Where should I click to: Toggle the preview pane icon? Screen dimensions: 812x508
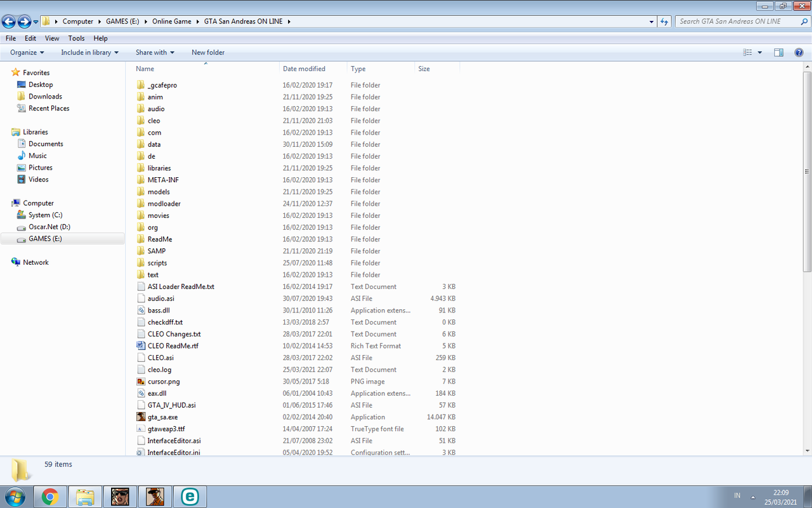pyautogui.click(x=778, y=53)
